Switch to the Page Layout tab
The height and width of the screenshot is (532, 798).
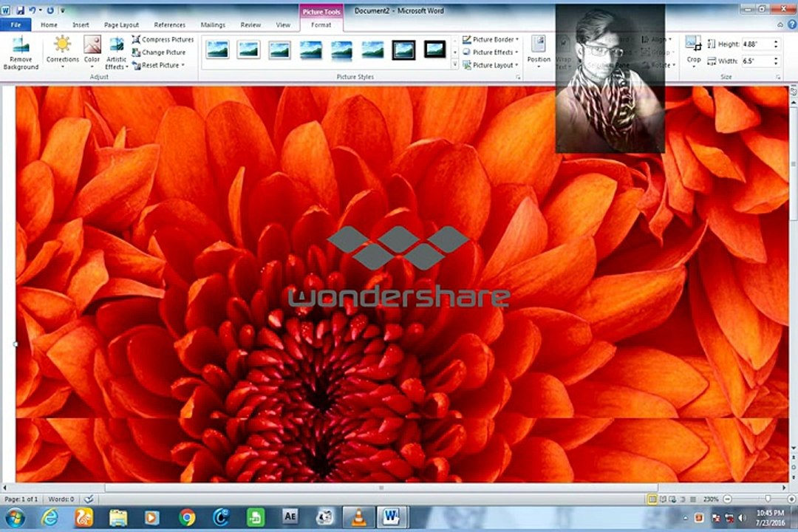(x=122, y=24)
